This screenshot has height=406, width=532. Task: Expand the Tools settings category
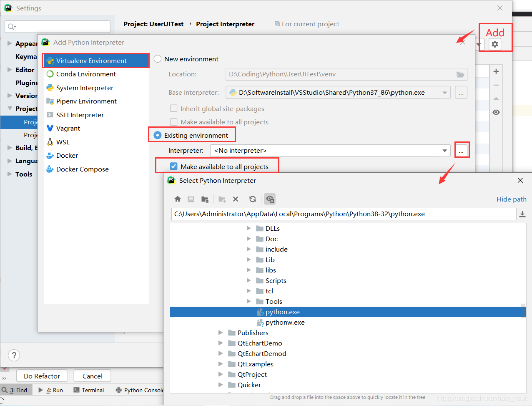tap(10, 174)
